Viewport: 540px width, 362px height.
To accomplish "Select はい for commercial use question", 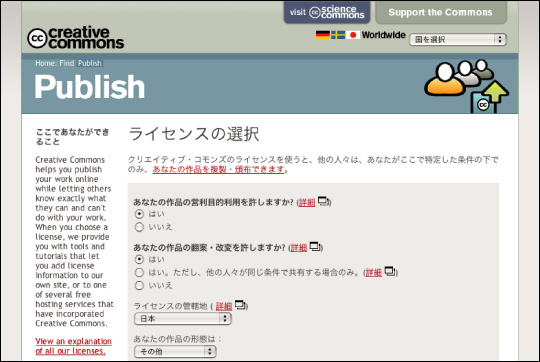I will [x=139, y=214].
